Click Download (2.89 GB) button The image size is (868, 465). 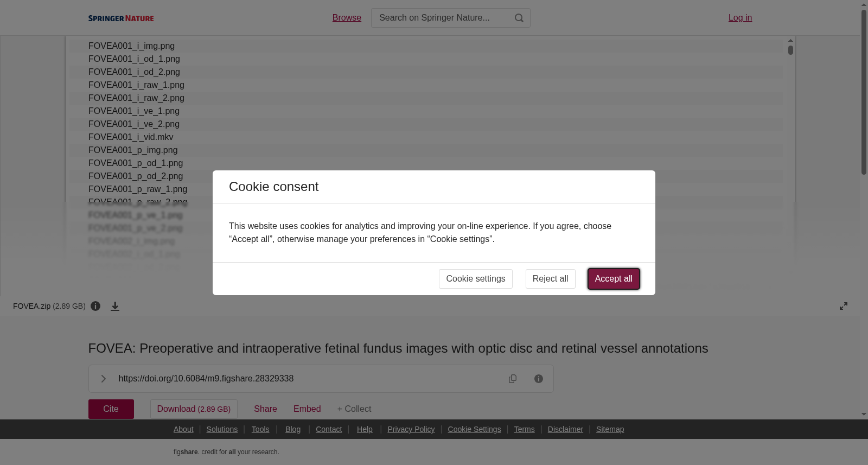(194, 409)
